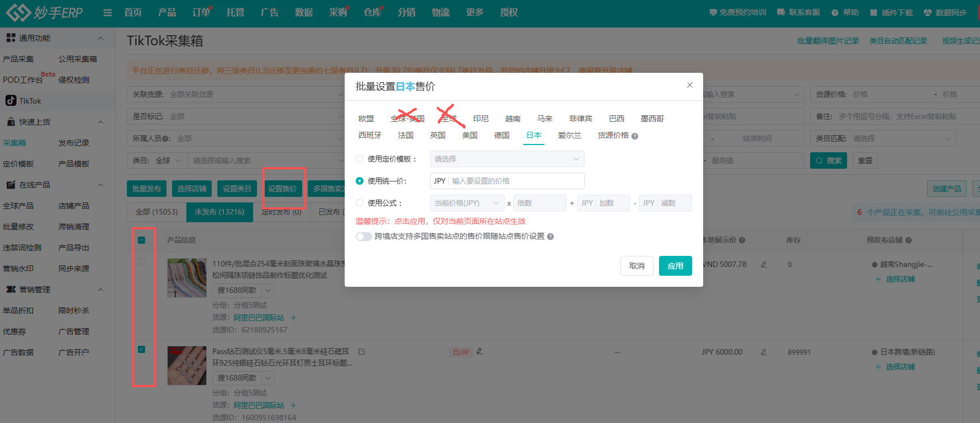Toggle the 跨境店 multi-site price switch
Image resolution: width=980 pixels, height=423 pixels.
pos(363,237)
